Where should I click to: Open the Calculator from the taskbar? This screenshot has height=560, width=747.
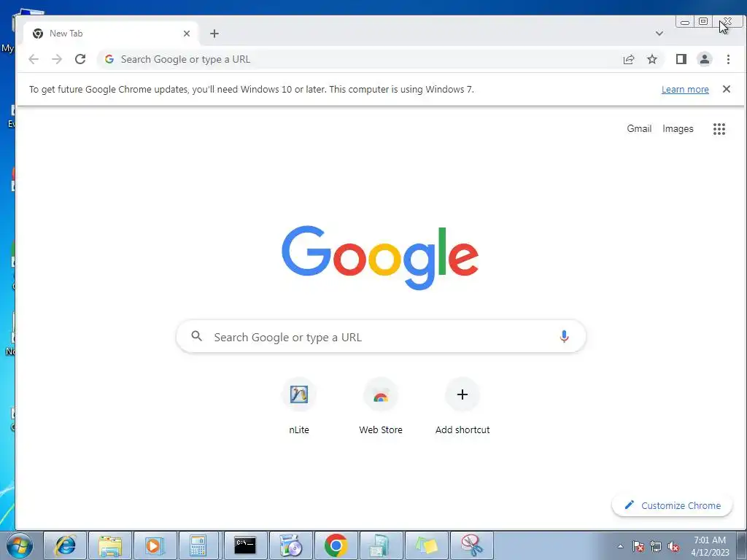[199, 545]
